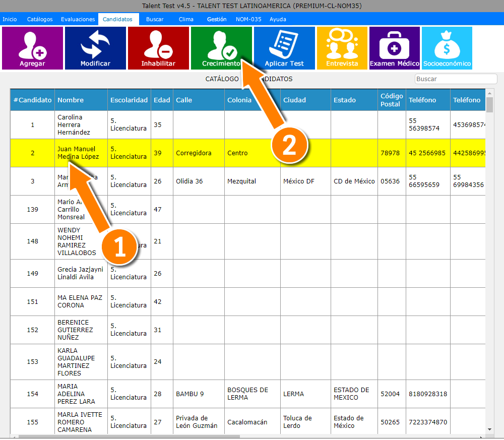
Task: Open the Entrevista tile
Action: click(x=342, y=48)
